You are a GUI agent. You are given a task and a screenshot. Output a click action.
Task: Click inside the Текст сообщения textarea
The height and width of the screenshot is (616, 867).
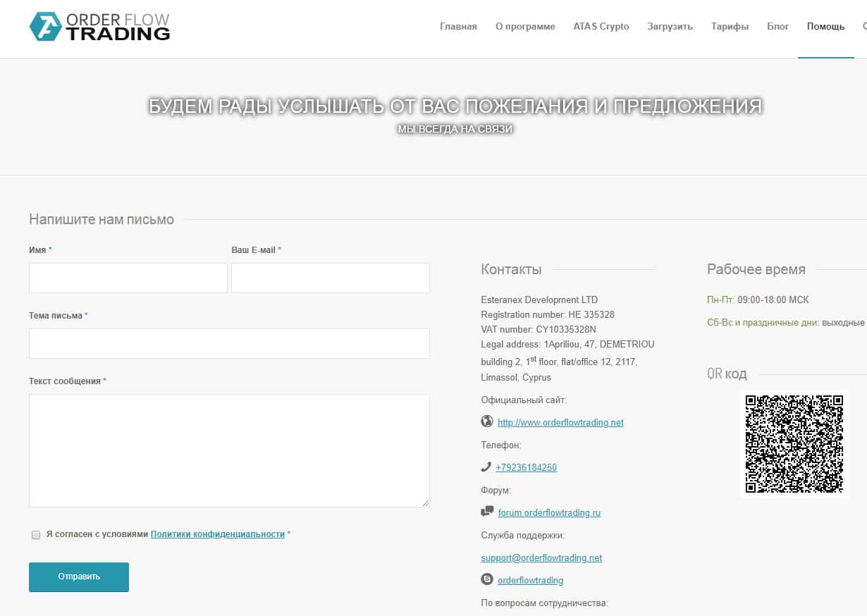point(229,450)
